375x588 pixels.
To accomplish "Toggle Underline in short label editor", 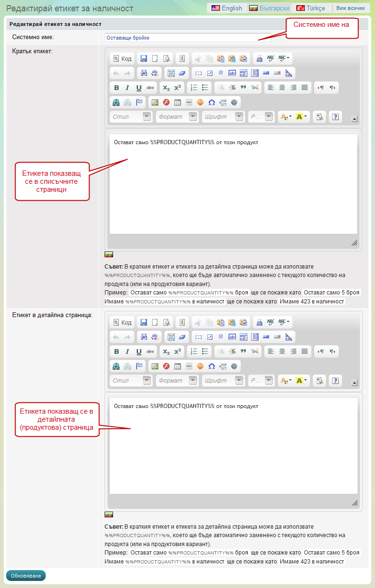I will (x=139, y=88).
